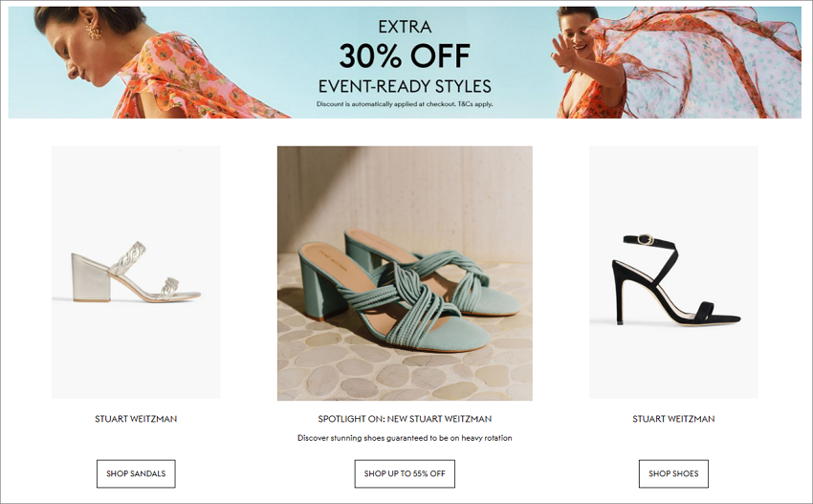The width and height of the screenshot is (813, 504).
Task: Click the SHOP SANDALS button
Action: 136,473
